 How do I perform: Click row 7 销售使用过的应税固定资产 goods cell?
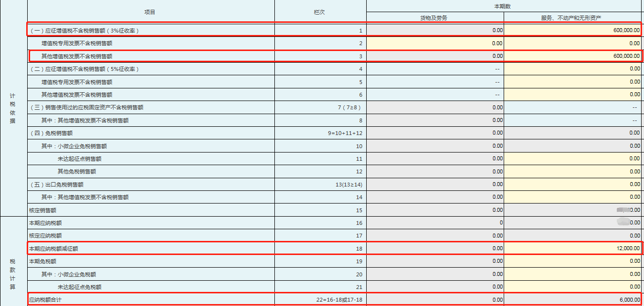(x=435, y=107)
